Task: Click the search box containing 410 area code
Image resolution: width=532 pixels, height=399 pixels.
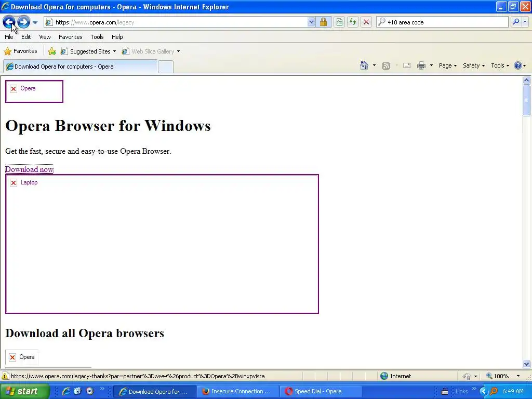Action: tap(442, 22)
